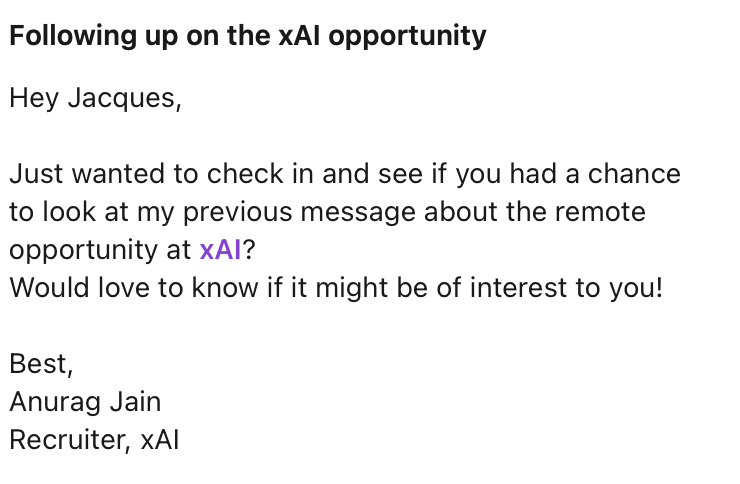Click the "Recruiter, xAI" signature line
740x484 pixels.
pyautogui.click(x=94, y=440)
